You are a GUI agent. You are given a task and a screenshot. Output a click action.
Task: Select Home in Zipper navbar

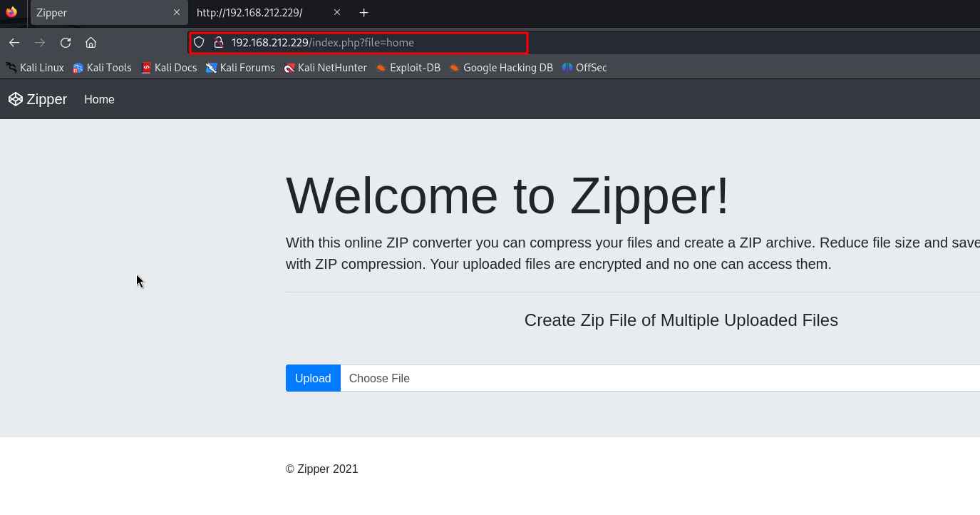[x=99, y=100]
